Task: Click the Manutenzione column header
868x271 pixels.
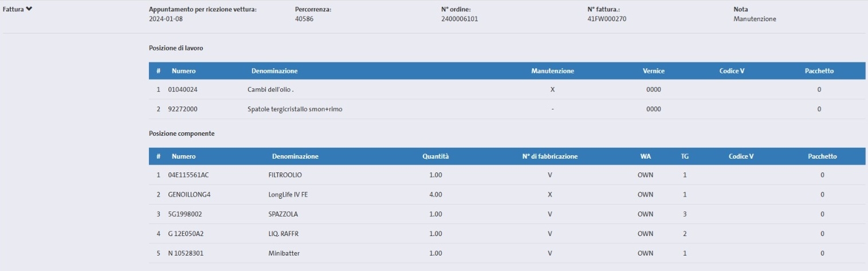Action: pos(552,71)
